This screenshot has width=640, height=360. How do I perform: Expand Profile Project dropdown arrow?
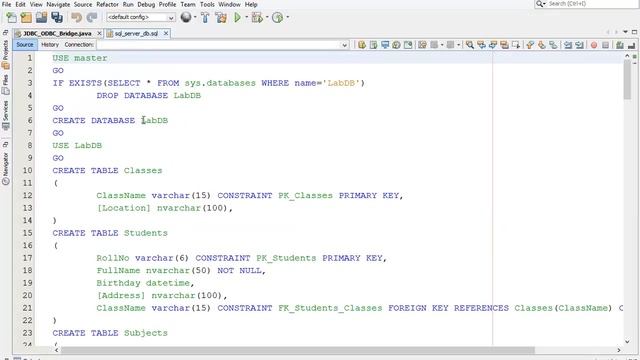[x=287, y=18]
